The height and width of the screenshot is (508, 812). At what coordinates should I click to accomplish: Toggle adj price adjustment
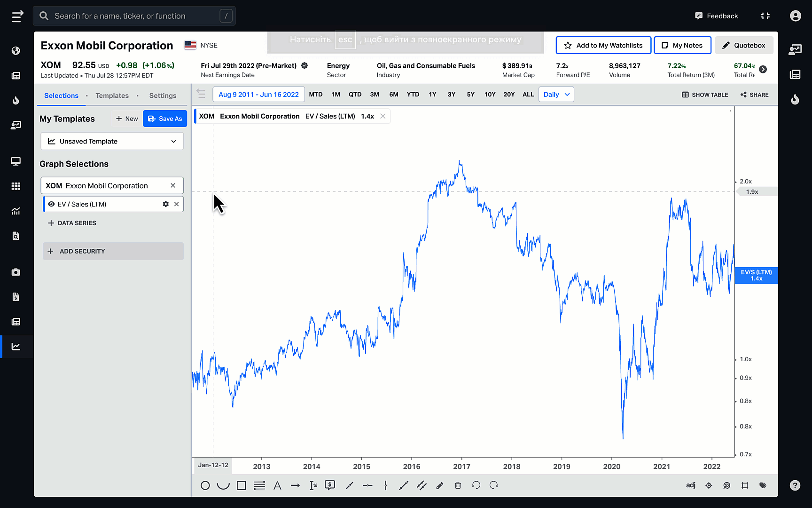690,485
